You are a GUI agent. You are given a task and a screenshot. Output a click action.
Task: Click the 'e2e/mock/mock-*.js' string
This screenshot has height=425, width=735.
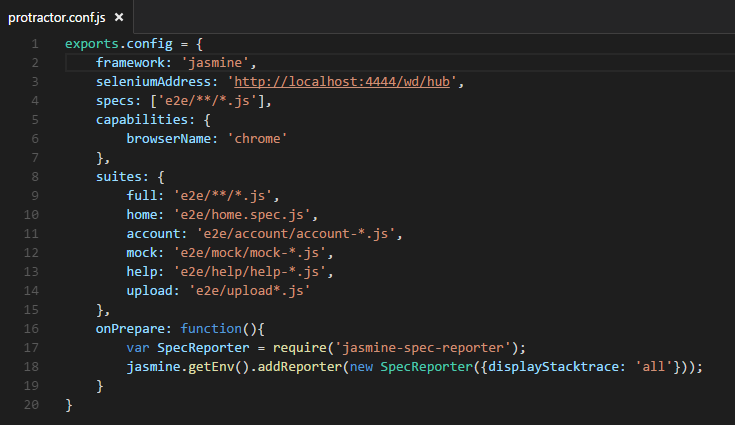coord(250,253)
